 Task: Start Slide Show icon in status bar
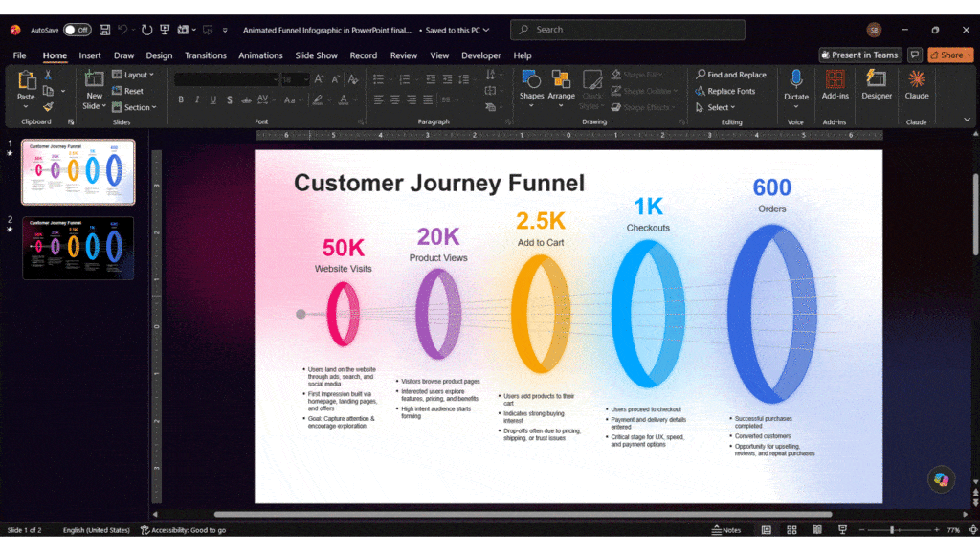tap(842, 530)
